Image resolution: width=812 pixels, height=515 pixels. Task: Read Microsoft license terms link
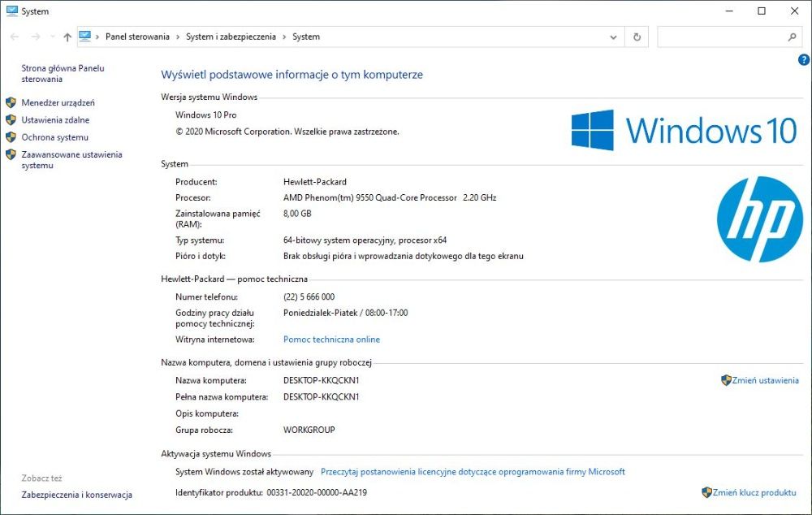pos(473,471)
